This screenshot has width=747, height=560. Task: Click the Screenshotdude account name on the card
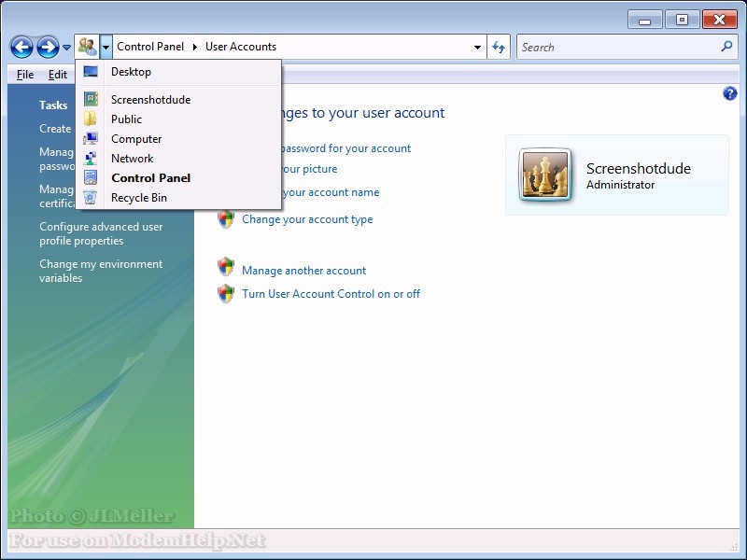point(639,168)
